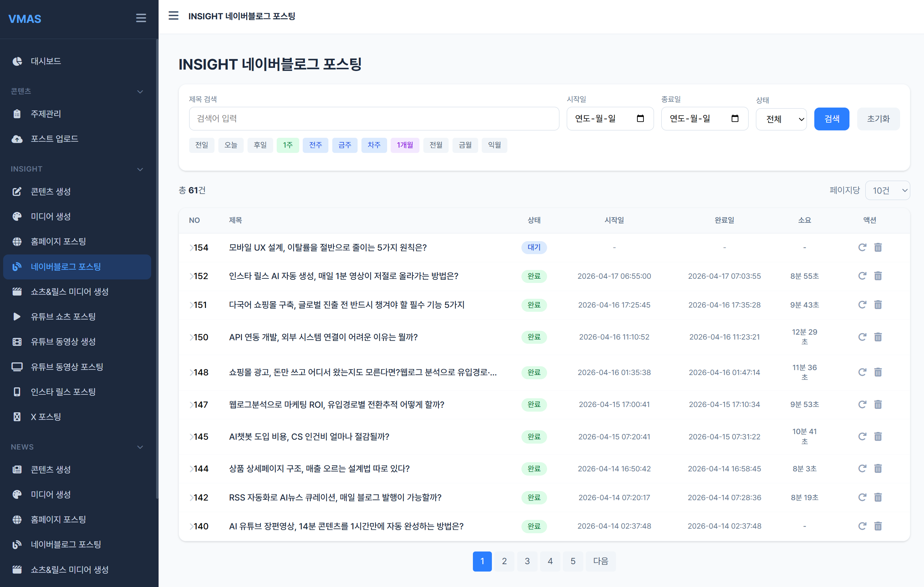This screenshot has height=587, width=924.
Task: Open 페이지당 10건 dropdown
Action: point(887,190)
